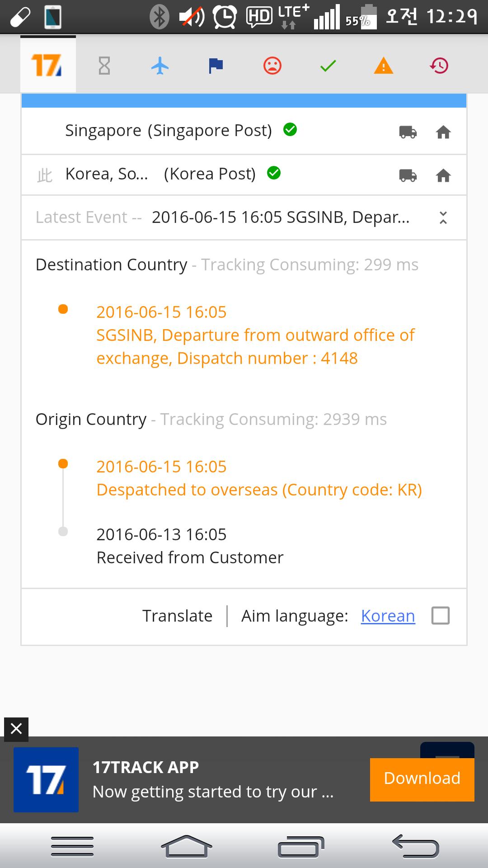The height and width of the screenshot is (868, 488).
Task: Select the orange warning alert icon
Action: [384, 66]
